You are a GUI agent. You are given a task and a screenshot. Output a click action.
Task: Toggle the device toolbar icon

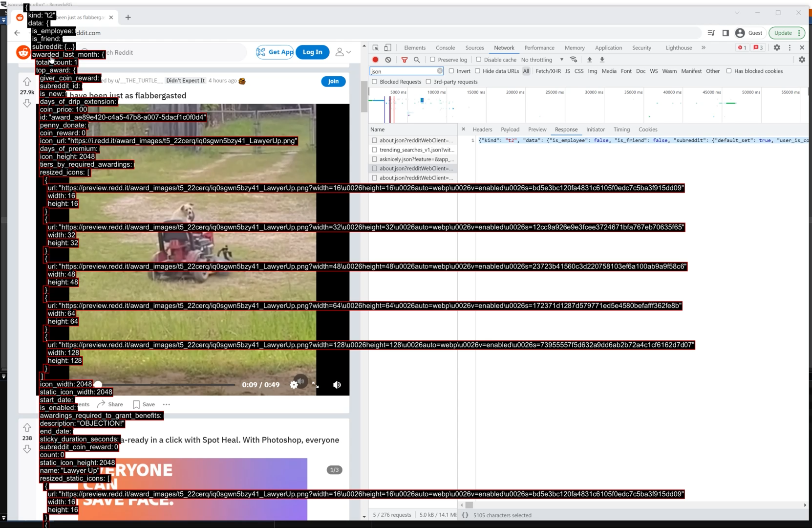coord(387,48)
